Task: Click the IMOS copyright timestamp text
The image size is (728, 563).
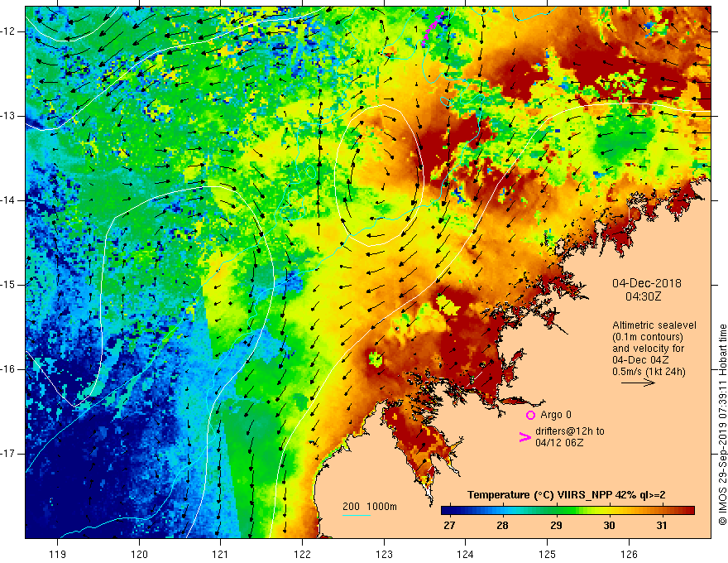Action: pyautogui.click(x=722, y=425)
